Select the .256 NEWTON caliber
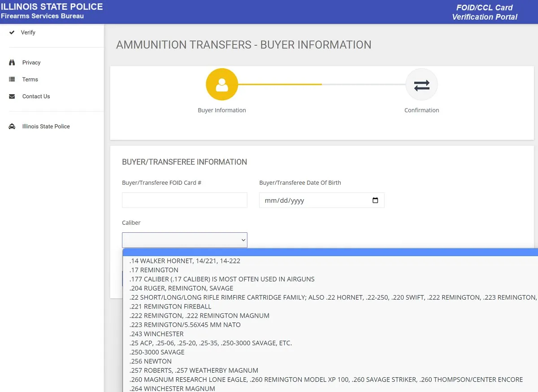Screen dimensions: 538x392 (x=150, y=362)
